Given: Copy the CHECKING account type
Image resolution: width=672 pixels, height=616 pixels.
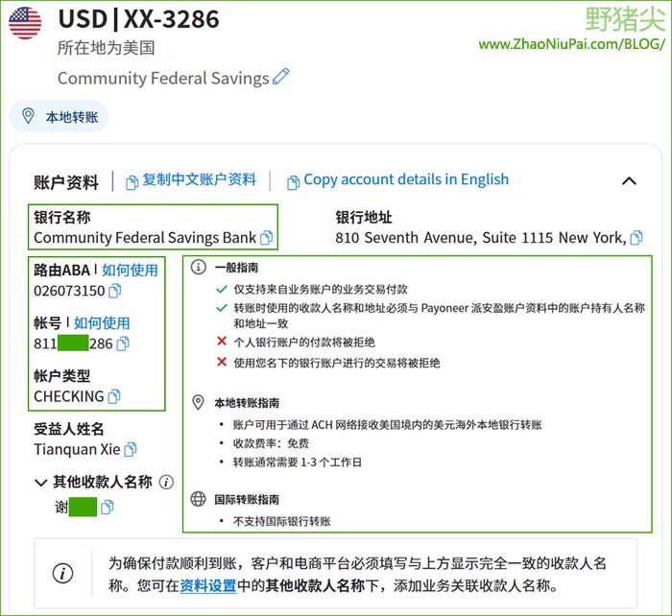Looking at the screenshot, I should point(114,396).
